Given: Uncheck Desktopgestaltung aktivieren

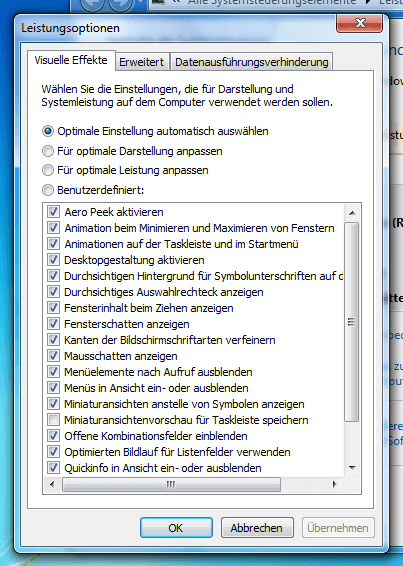Looking at the screenshot, I should (53, 260).
